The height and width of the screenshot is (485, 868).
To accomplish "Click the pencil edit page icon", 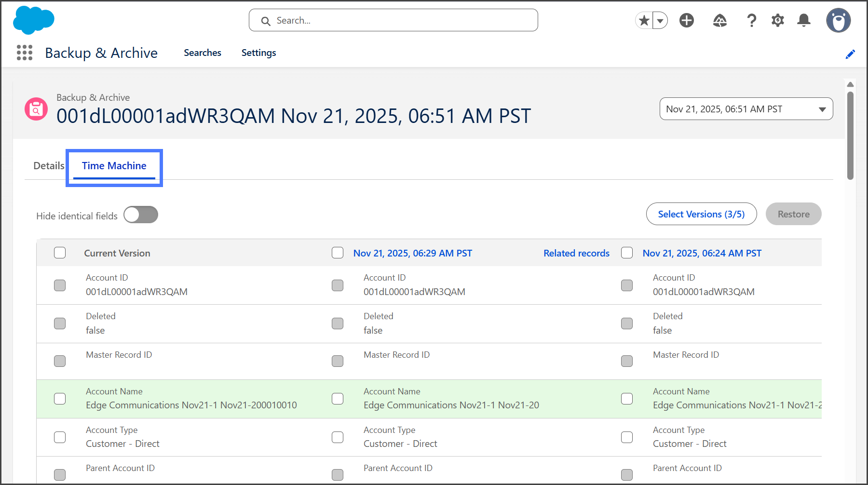I will click(x=850, y=54).
